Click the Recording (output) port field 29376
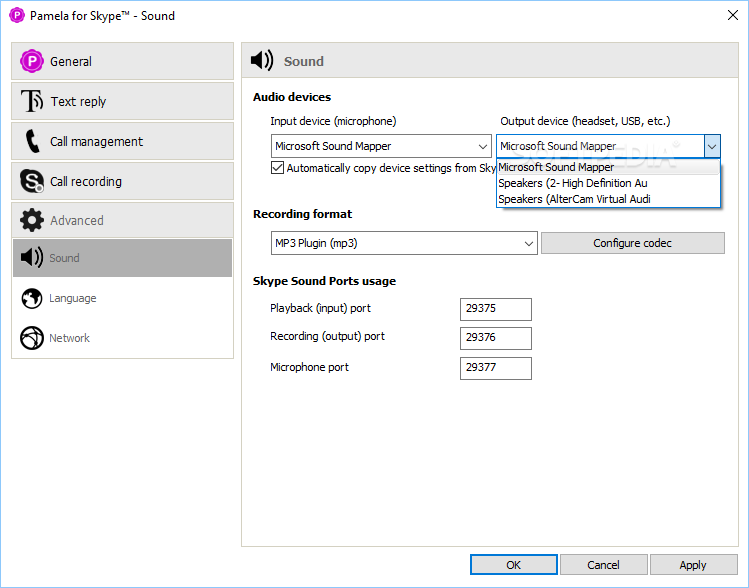 (x=496, y=338)
